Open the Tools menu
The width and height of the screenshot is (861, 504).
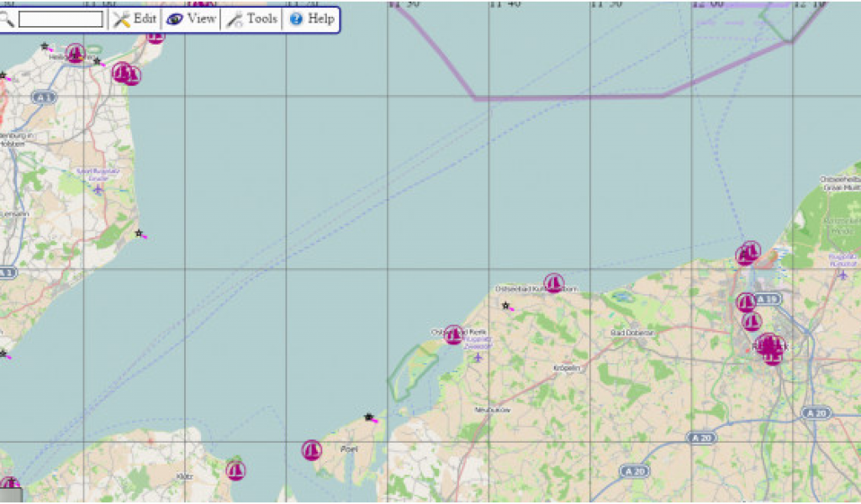click(x=252, y=19)
